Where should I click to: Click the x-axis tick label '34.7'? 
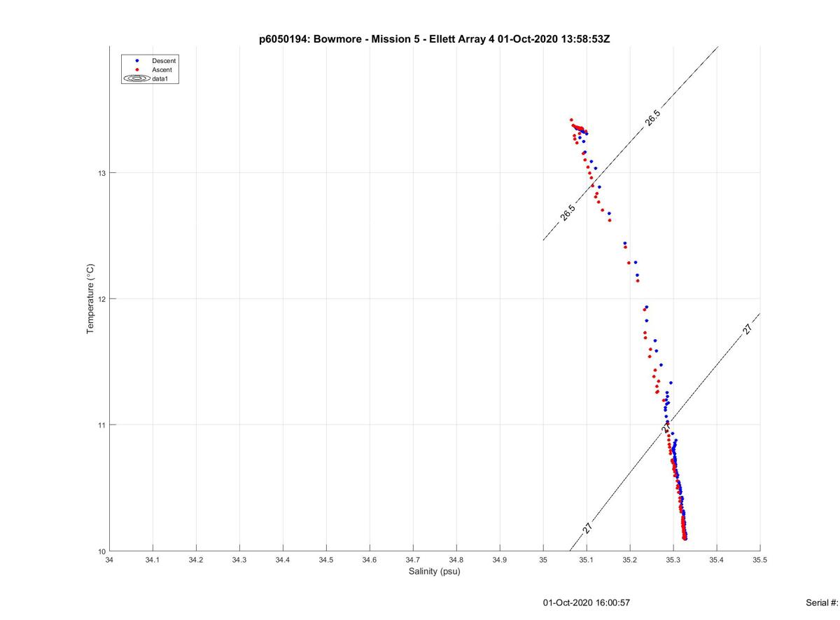coord(413,560)
